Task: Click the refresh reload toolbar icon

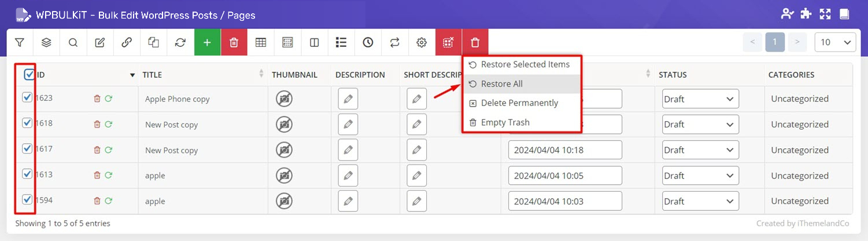Action: pos(180,42)
